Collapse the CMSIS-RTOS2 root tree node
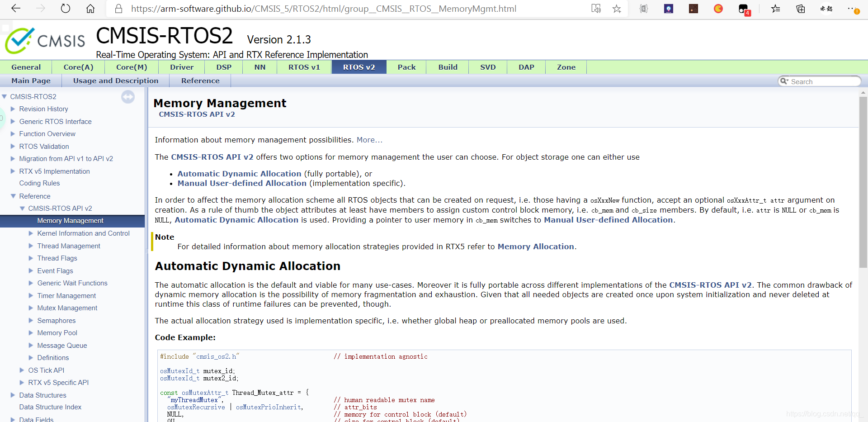The image size is (868, 422). point(4,96)
